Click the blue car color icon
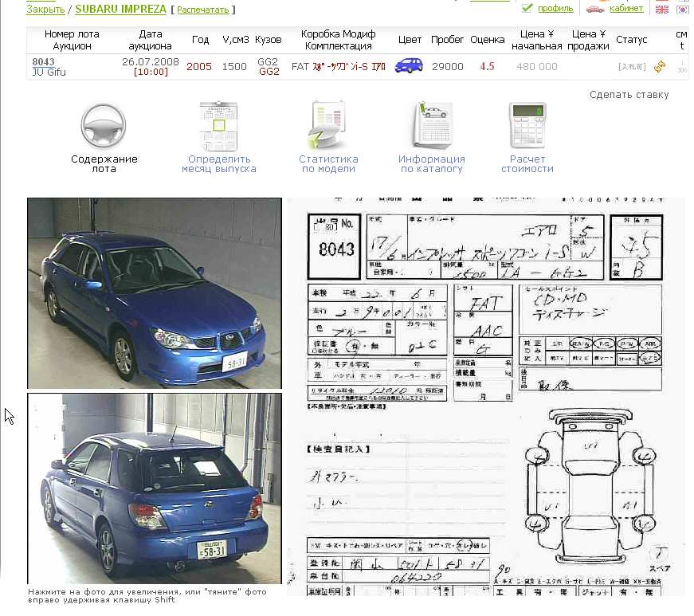 coord(409,65)
